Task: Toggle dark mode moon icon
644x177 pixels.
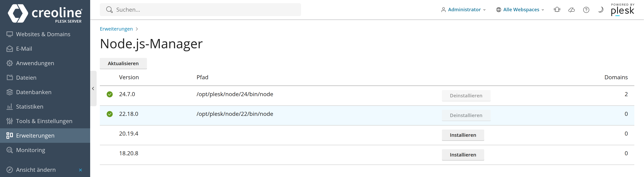Action: tap(601, 10)
